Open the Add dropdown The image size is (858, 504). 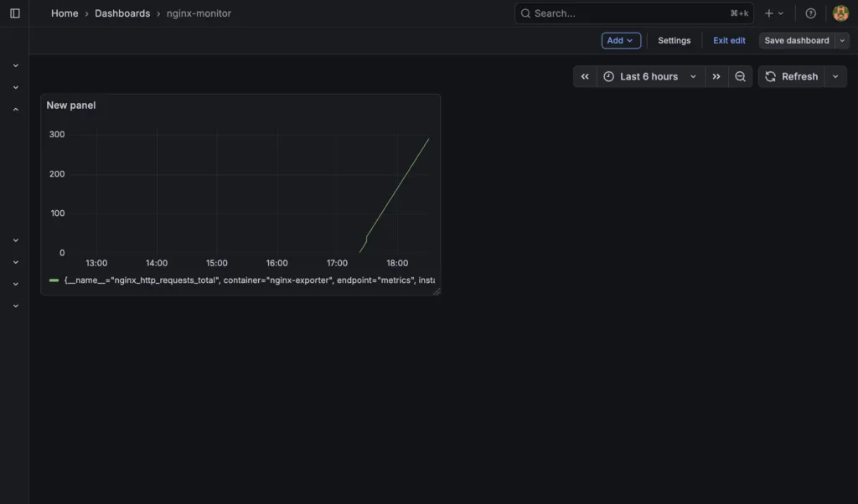[x=621, y=40]
